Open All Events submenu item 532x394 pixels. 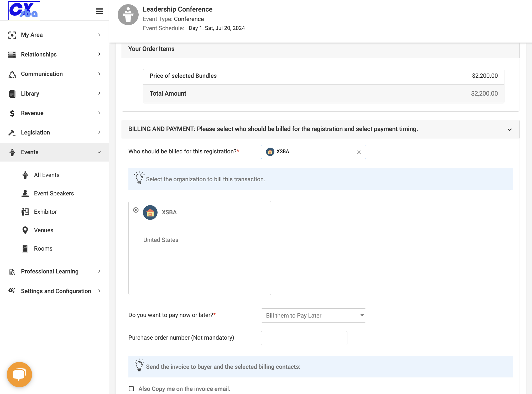click(x=47, y=175)
